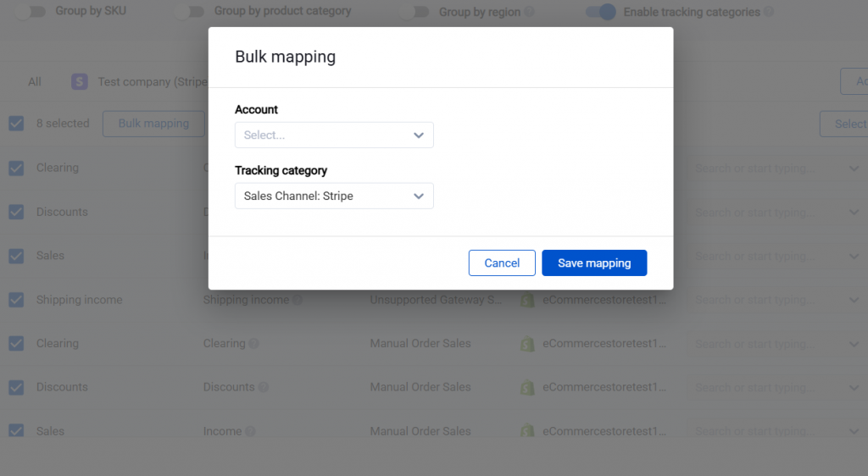The width and height of the screenshot is (868, 476).
Task: Open the Tracking category dropdown
Action: pyautogui.click(x=334, y=196)
